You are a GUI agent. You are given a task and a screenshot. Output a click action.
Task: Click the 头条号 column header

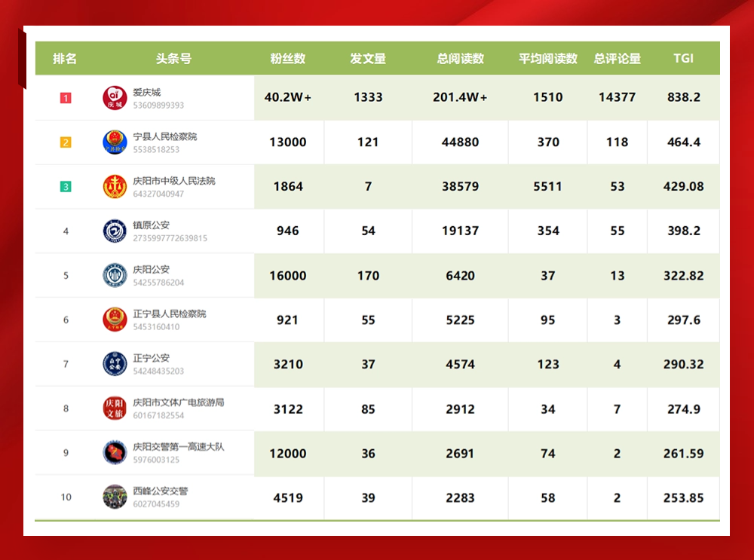(x=173, y=59)
